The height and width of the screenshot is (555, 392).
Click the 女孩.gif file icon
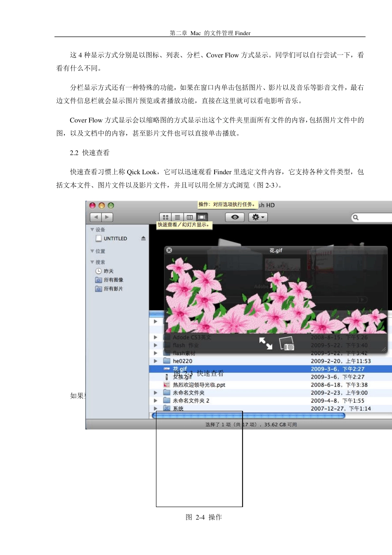pyautogui.click(x=167, y=377)
